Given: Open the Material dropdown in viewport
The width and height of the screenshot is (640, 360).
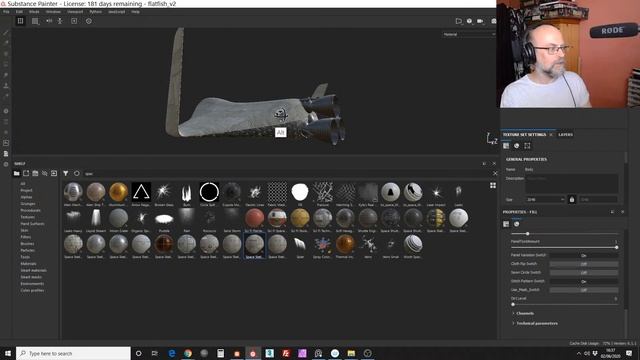Looking at the screenshot, I should 469,34.
